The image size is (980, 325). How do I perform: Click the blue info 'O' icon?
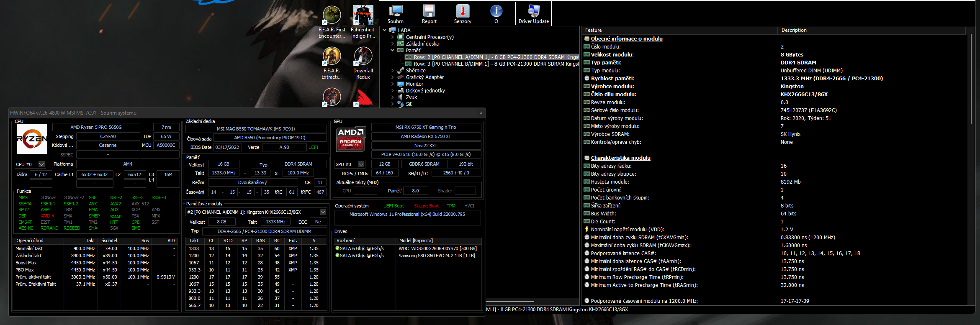(496, 14)
